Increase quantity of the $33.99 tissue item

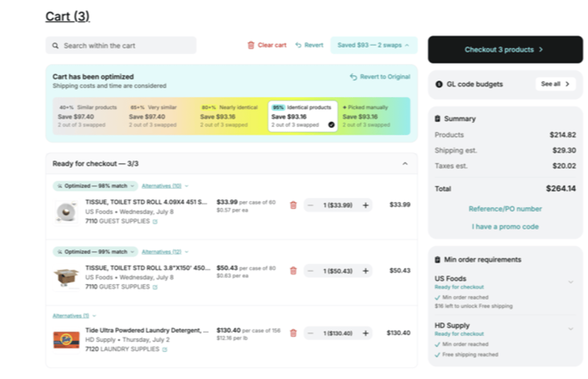366,205
